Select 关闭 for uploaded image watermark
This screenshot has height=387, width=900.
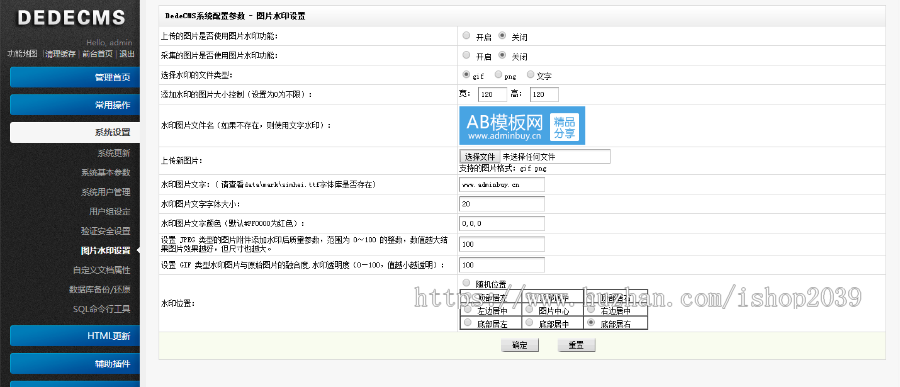coord(502,36)
